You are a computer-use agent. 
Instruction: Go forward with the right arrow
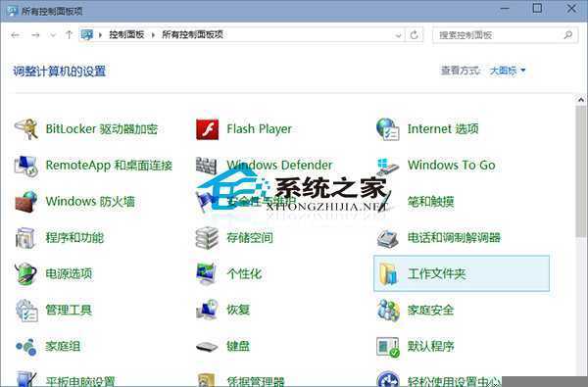tap(35, 35)
